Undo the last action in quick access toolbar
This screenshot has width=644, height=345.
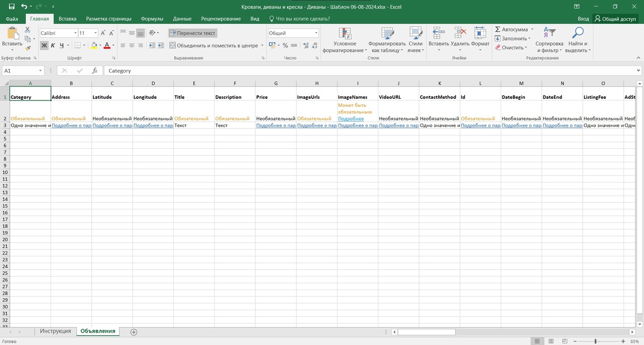(x=24, y=6)
